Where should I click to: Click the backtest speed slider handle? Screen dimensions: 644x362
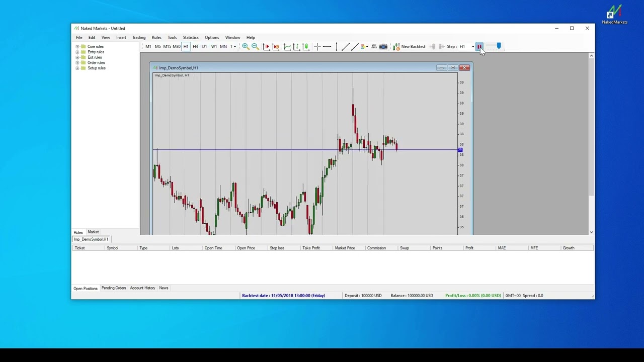point(499,46)
